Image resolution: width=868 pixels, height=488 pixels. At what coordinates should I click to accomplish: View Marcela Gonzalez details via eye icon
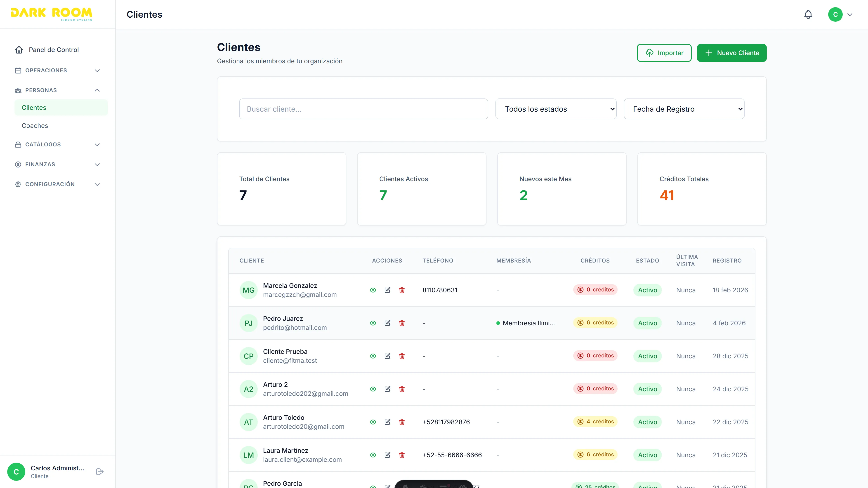tap(373, 290)
